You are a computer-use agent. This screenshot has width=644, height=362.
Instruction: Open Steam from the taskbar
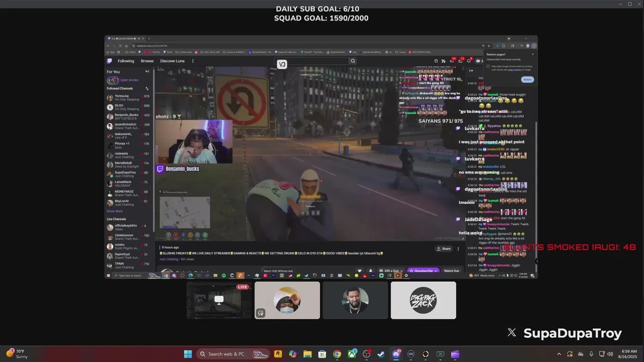[381, 354]
